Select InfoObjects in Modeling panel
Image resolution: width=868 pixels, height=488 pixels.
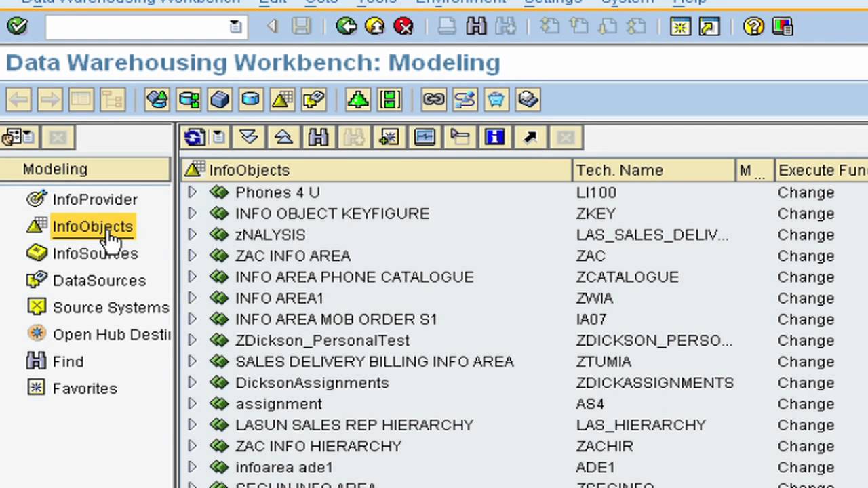92,226
